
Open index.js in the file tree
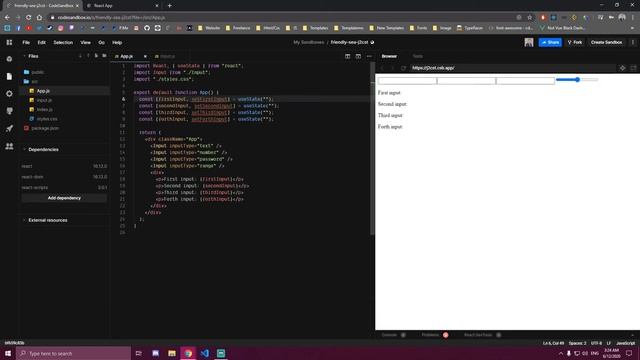pyautogui.click(x=44, y=110)
